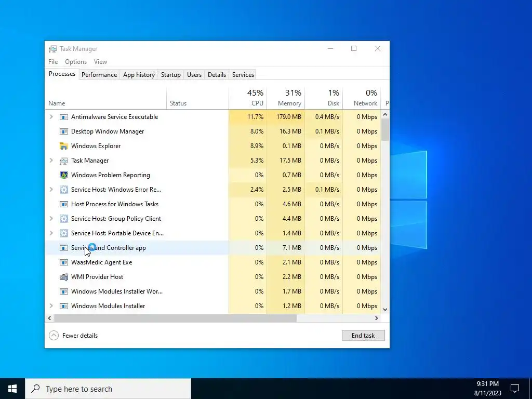Select the Desktop Window Manager process name

tap(108, 131)
